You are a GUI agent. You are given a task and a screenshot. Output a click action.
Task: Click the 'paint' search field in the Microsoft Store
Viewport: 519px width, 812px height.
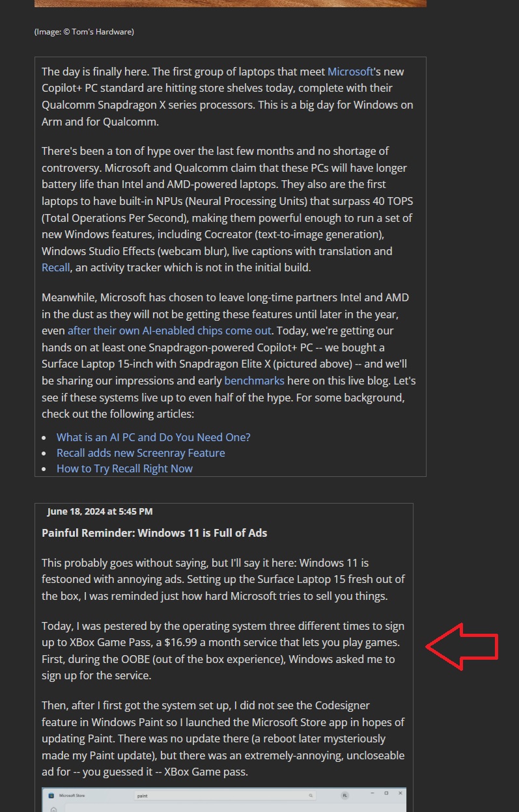click(x=225, y=795)
